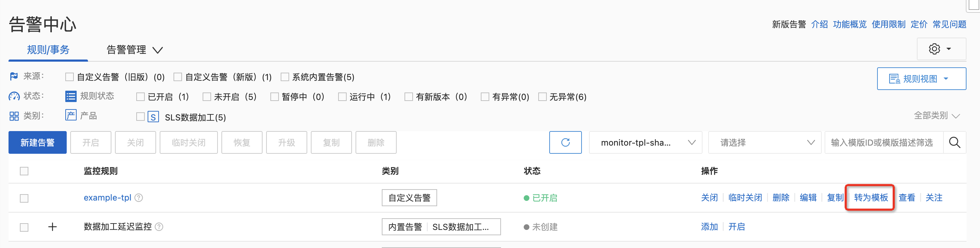Open the 规则视图 dropdown

click(x=921, y=79)
